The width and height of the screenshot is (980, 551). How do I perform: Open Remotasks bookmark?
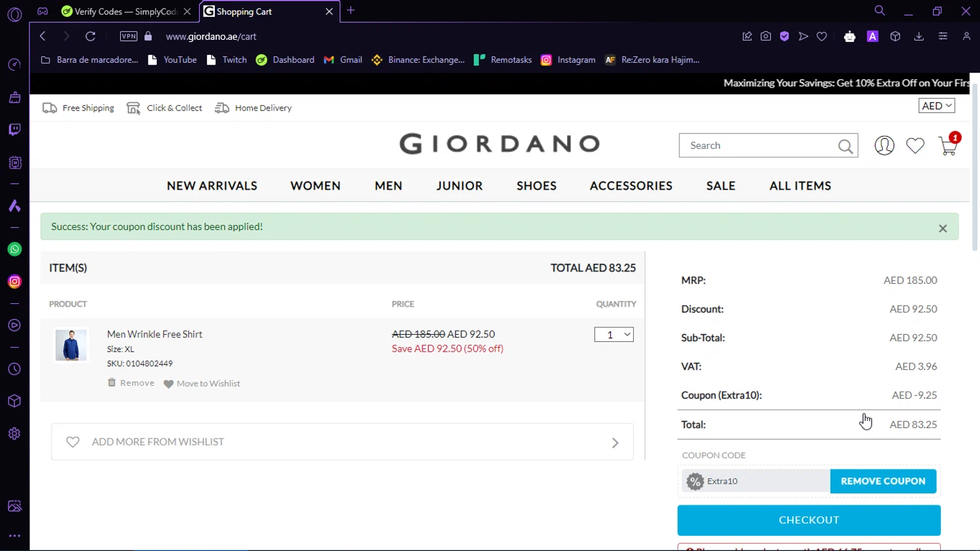pos(503,59)
